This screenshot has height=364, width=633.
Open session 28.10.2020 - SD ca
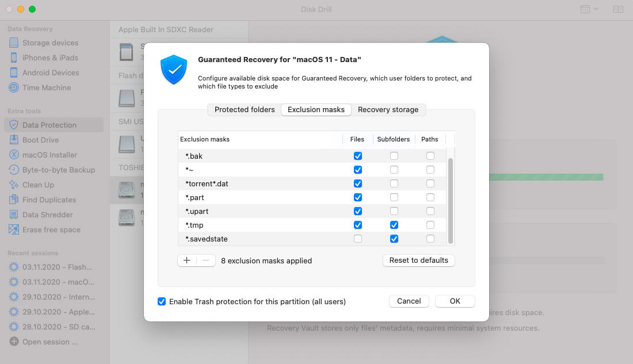(59, 327)
